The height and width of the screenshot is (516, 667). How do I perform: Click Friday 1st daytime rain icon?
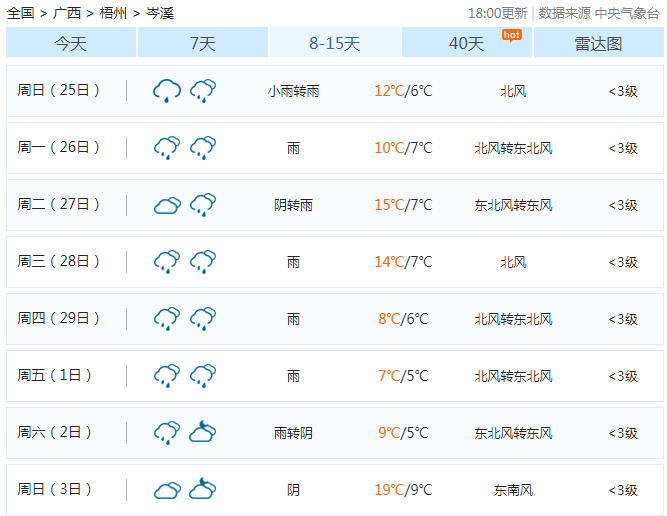pyautogui.click(x=167, y=376)
